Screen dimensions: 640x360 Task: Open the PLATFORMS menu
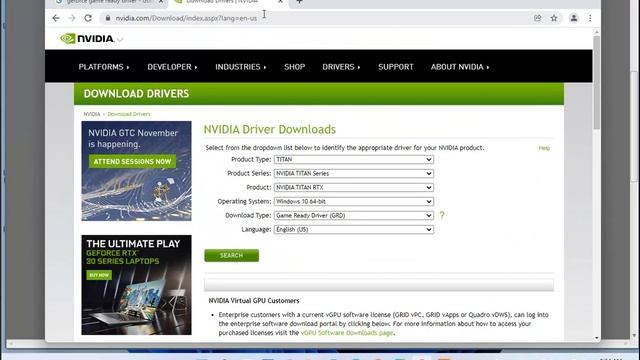[104, 67]
